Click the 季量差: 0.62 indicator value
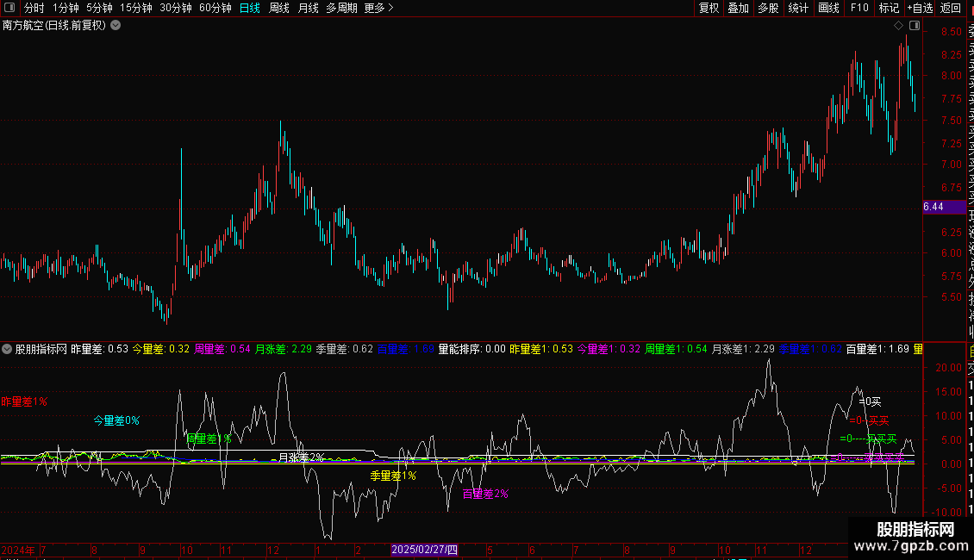The image size is (974, 560). pos(344,349)
